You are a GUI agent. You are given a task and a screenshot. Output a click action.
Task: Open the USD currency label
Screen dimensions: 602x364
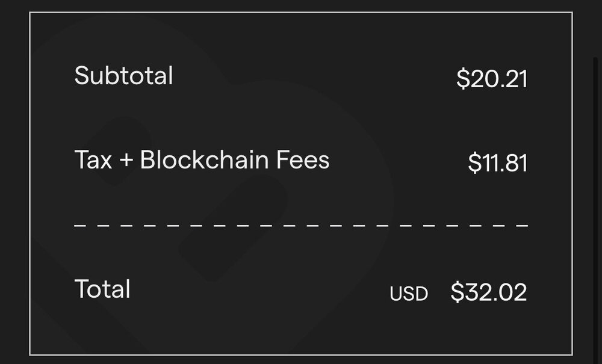409,294
